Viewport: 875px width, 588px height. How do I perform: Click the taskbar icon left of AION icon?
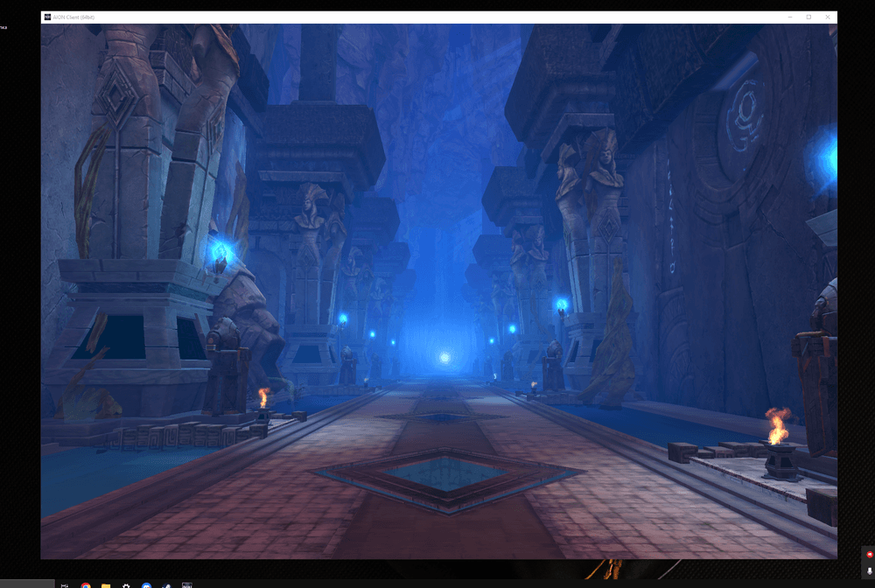166,585
